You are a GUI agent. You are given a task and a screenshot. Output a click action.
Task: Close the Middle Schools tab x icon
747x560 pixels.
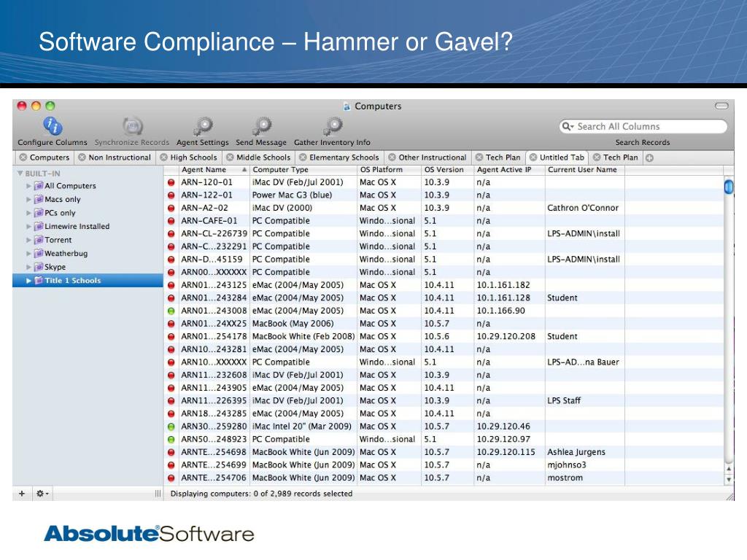coord(230,157)
